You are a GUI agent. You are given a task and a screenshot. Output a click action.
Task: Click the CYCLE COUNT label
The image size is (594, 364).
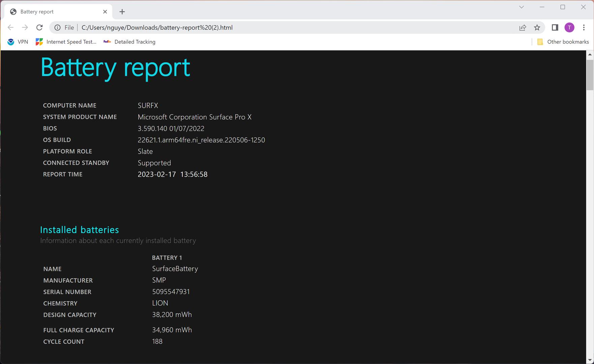tap(64, 342)
